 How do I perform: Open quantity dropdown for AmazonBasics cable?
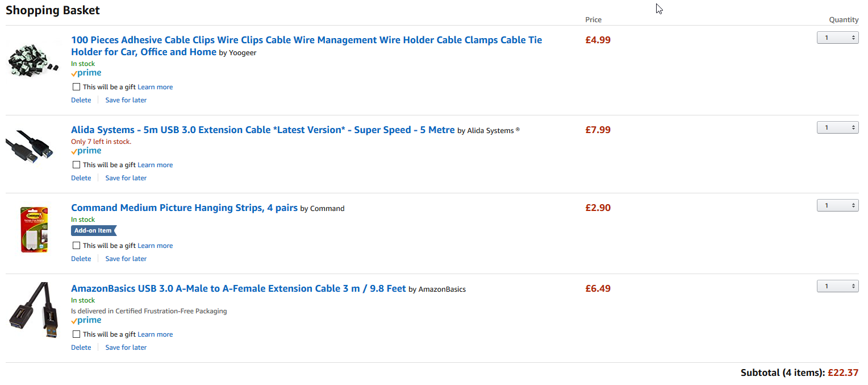(x=837, y=286)
